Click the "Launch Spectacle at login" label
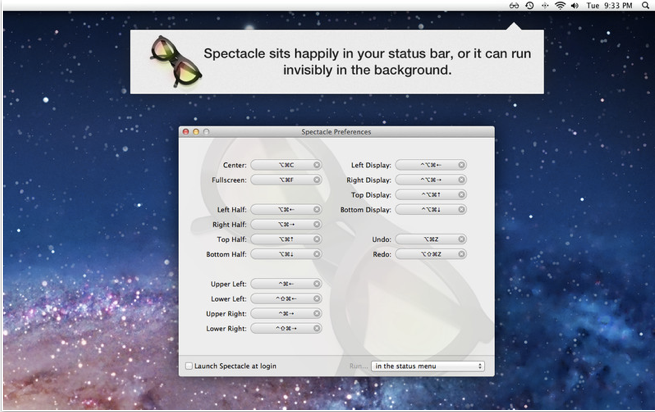 (x=235, y=366)
